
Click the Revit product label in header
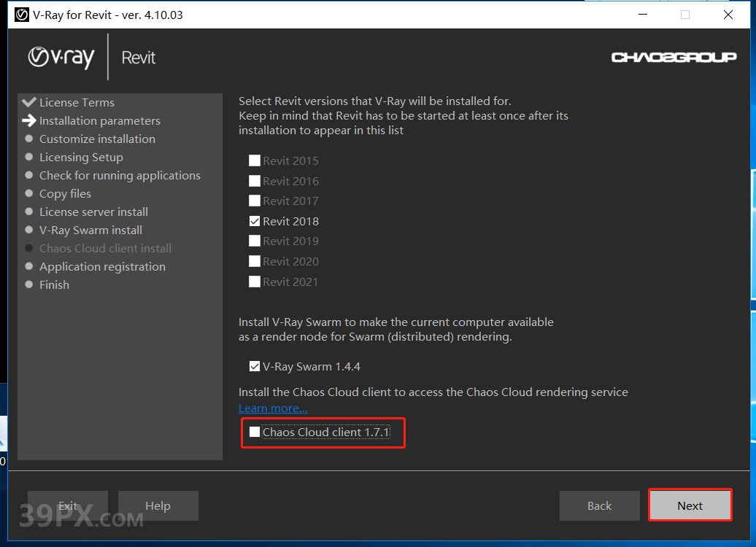tap(139, 58)
